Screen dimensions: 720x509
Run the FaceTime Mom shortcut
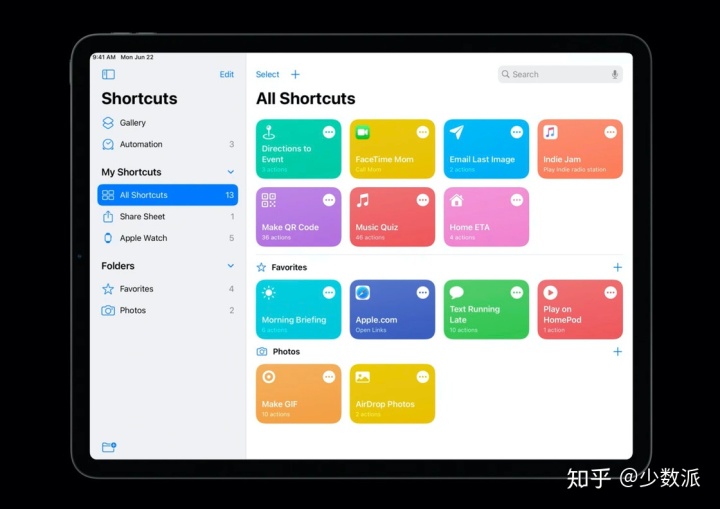tap(392, 149)
